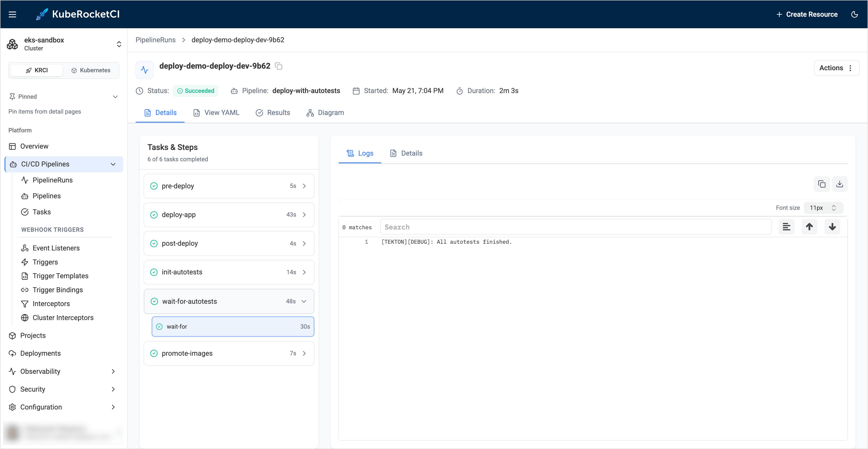
Task: Expand pre-deploy task
Action: click(x=229, y=186)
